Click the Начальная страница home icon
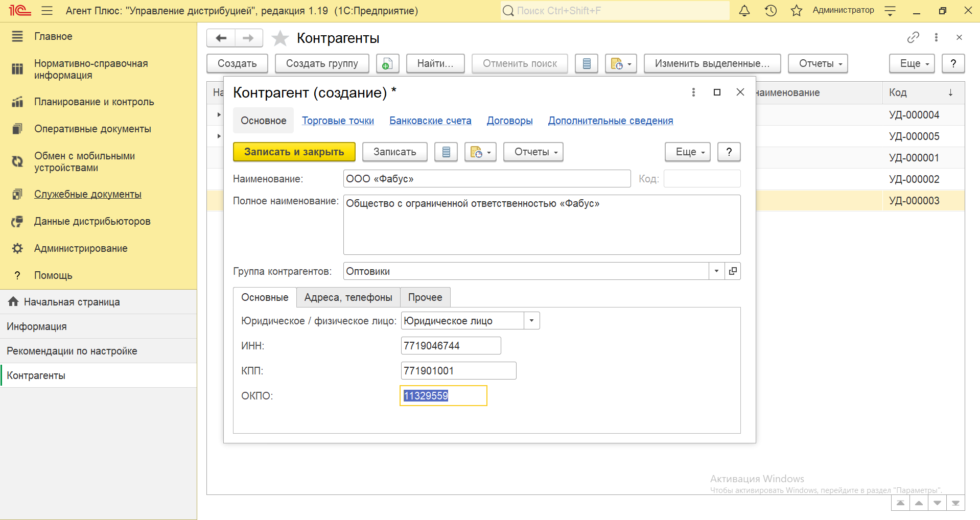 tap(13, 302)
